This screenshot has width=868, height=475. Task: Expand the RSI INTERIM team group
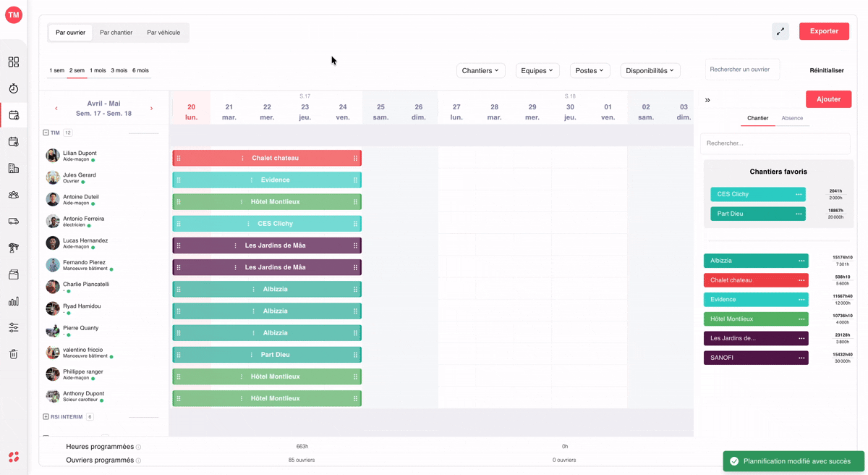[46, 417]
